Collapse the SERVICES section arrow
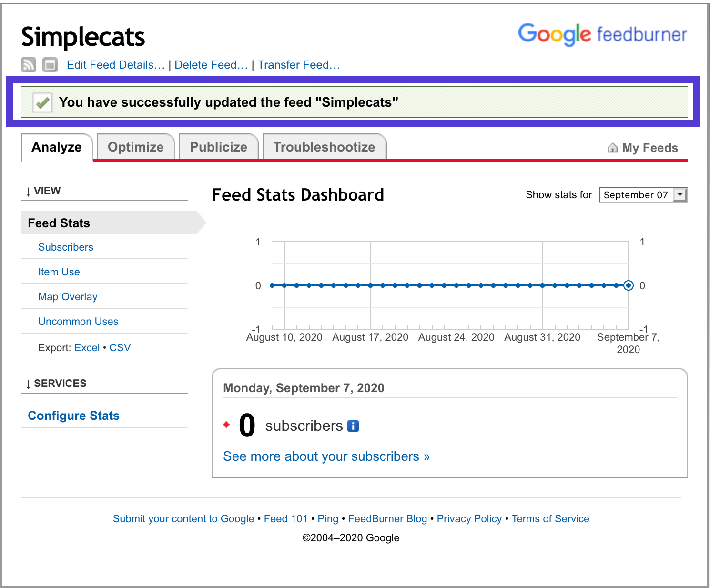Viewport: 710px width, 588px height. pyautogui.click(x=29, y=384)
